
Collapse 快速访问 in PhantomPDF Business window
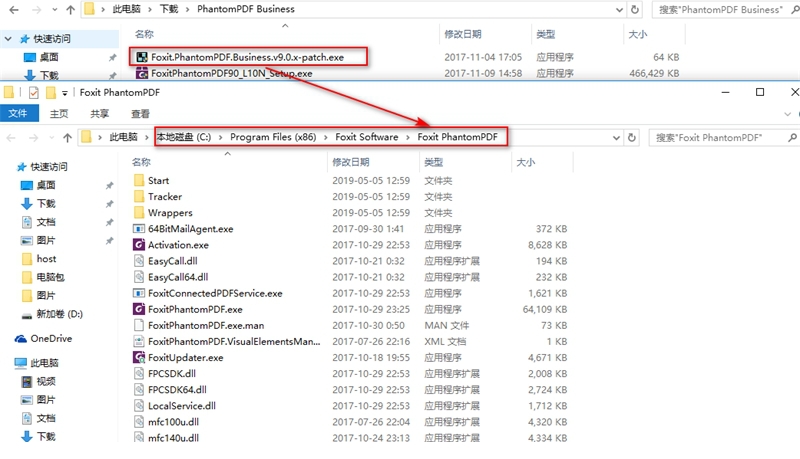click(x=8, y=39)
